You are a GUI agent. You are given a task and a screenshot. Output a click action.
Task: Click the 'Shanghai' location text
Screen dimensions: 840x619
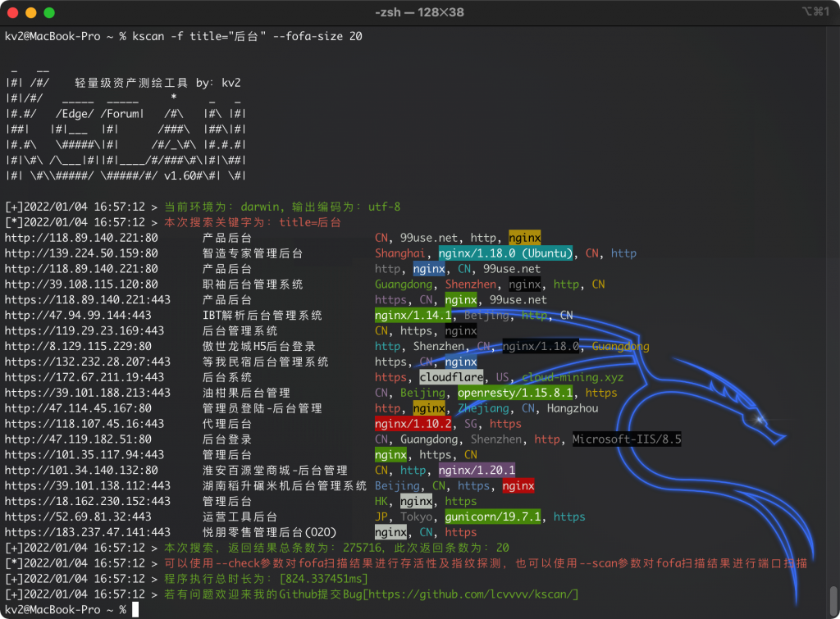(x=399, y=253)
